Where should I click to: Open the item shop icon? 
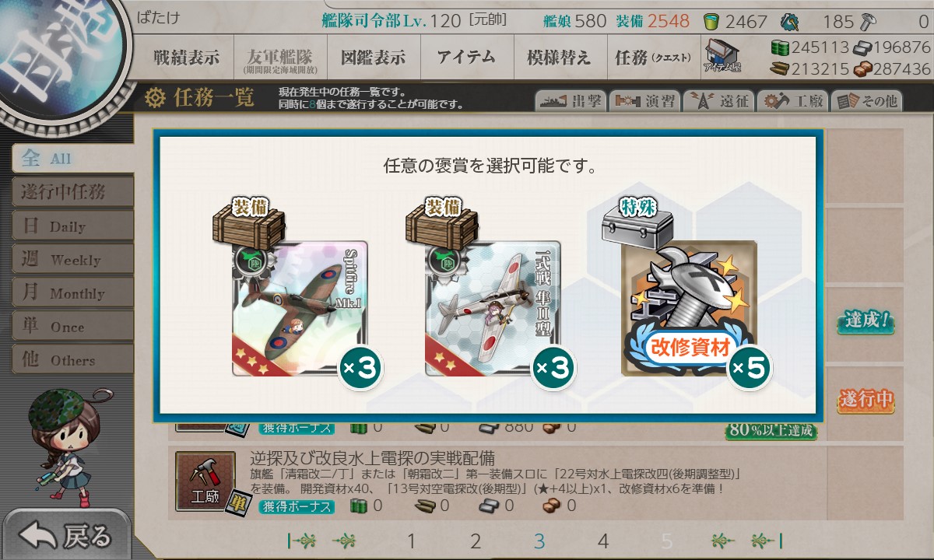pos(722,55)
